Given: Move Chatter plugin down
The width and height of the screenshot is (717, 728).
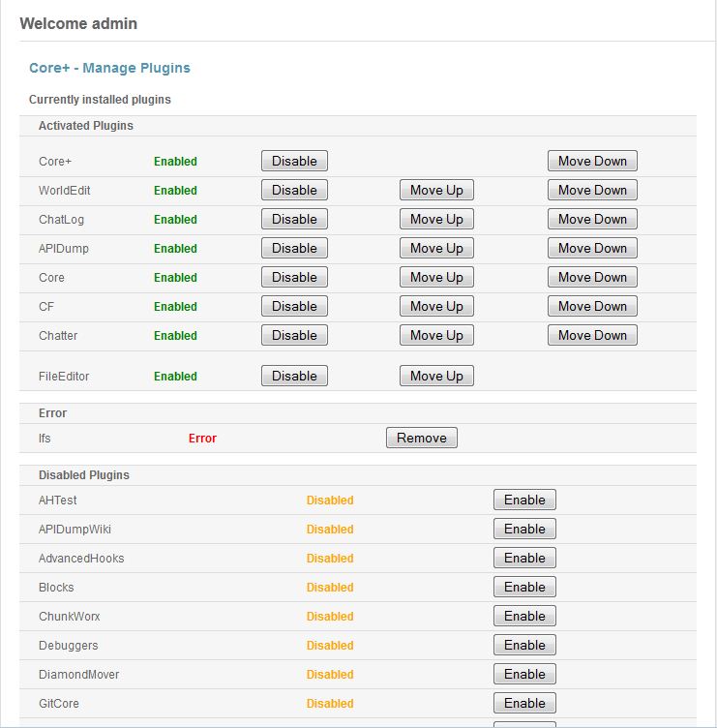Looking at the screenshot, I should tap(592, 335).
